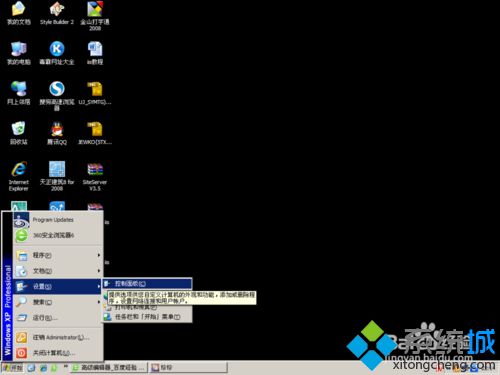Switch to 高级编辑器_百度经验 taskbar window
500x375 pixels.
click(109, 368)
